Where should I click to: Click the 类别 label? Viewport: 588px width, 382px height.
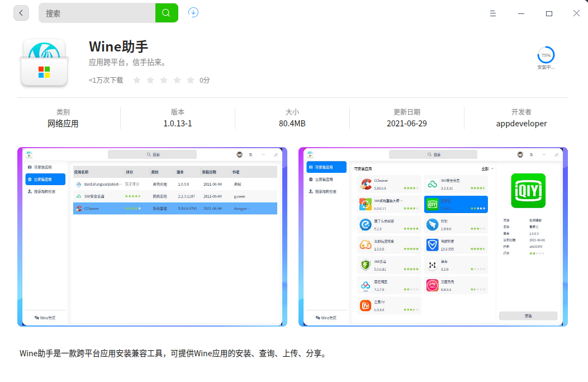point(63,112)
